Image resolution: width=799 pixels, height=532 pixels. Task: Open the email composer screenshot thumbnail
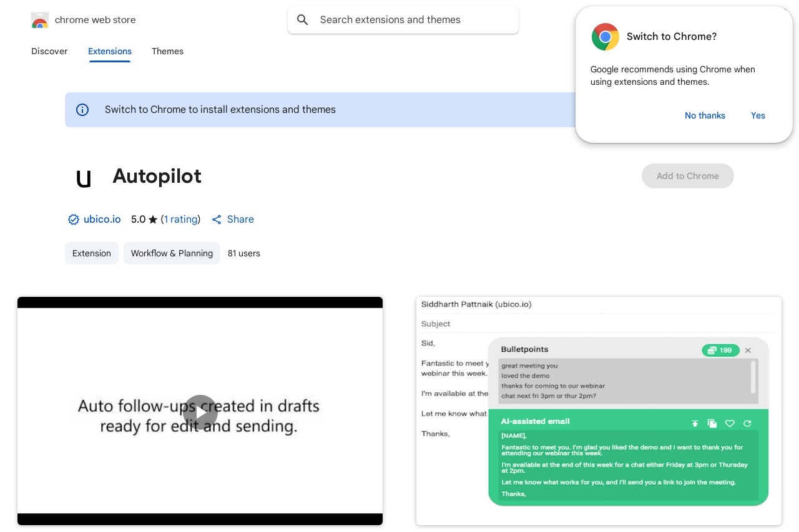coord(599,411)
